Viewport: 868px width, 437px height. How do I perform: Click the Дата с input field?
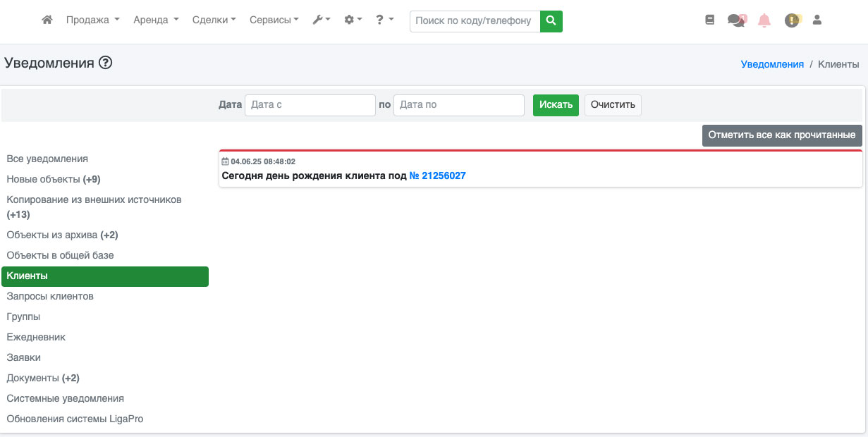pyautogui.click(x=310, y=105)
